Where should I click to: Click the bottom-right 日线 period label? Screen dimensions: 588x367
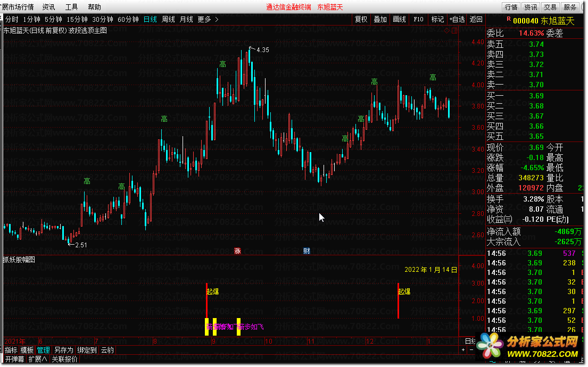click(470, 341)
